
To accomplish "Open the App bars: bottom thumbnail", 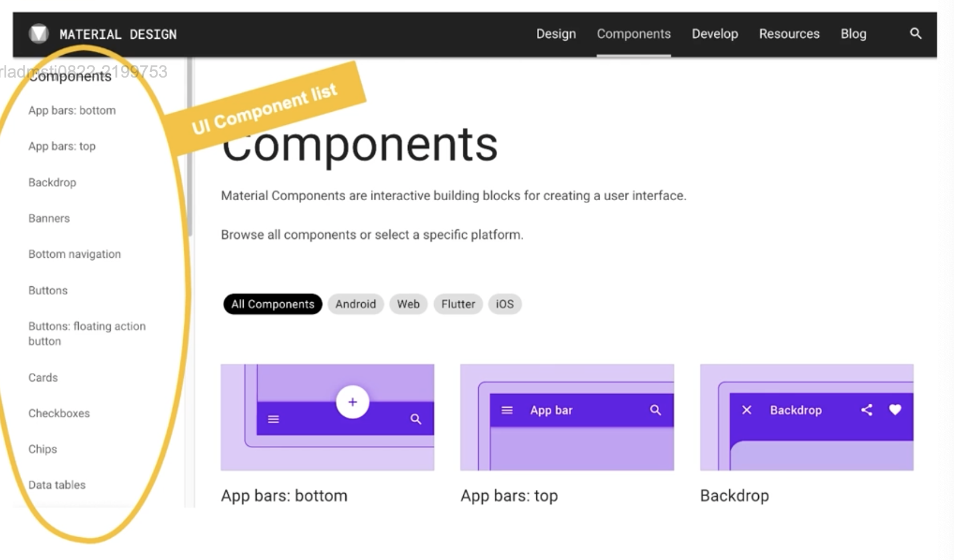I will (x=328, y=417).
